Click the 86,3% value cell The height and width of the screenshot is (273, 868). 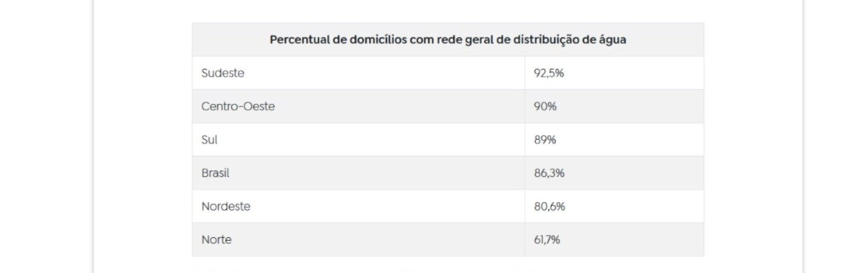[614, 173]
